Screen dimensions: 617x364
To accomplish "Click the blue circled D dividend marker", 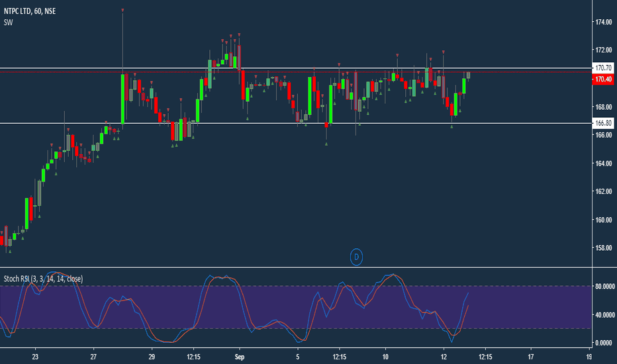I will point(356,257).
